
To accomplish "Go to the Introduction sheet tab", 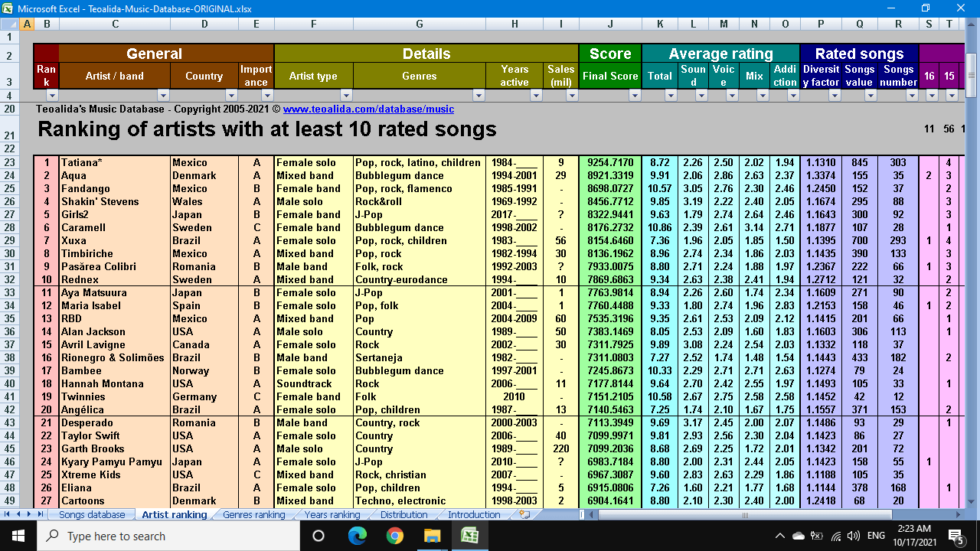I will pos(474,515).
